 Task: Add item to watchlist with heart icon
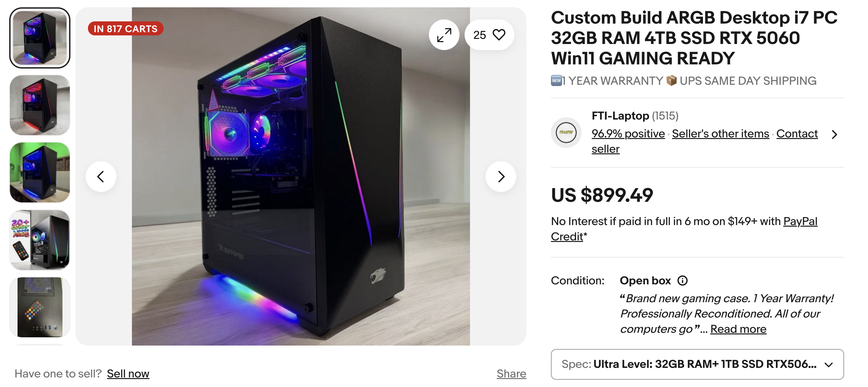489,35
